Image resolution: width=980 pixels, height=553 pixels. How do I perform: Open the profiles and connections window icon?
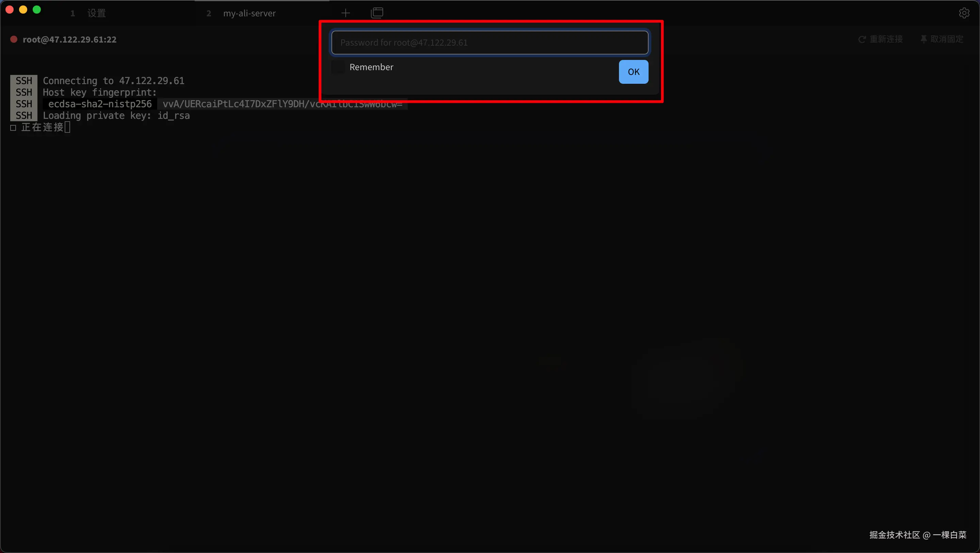coord(377,13)
